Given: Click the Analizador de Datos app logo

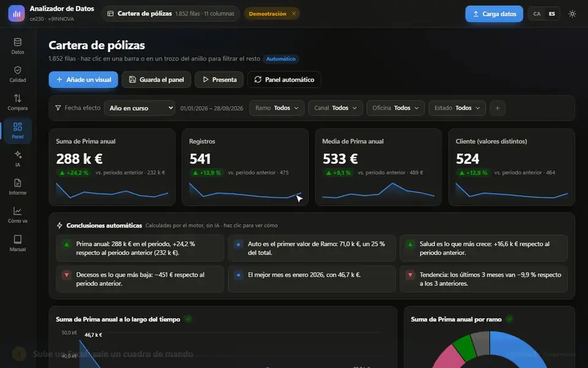Looking at the screenshot, I should click(17, 13).
